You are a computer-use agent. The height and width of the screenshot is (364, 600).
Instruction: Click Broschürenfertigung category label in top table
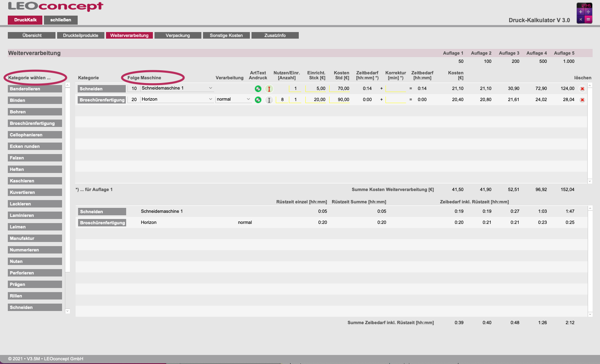(x=102, y=100)
